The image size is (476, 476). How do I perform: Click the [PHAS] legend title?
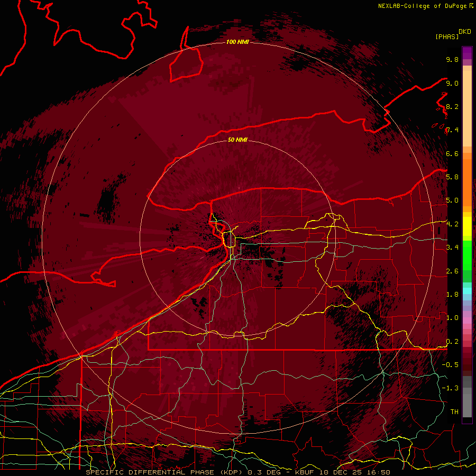pyautogui.click(x=447, y=36)
